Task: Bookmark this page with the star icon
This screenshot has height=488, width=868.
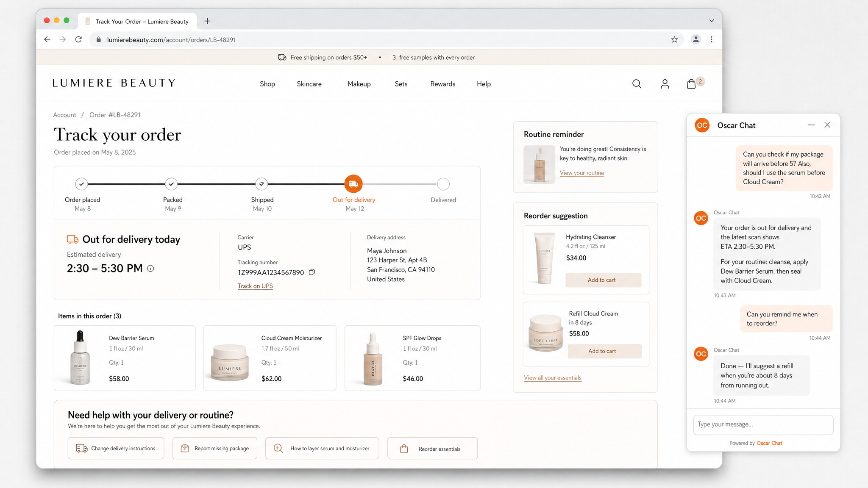Action: [674, 39]
